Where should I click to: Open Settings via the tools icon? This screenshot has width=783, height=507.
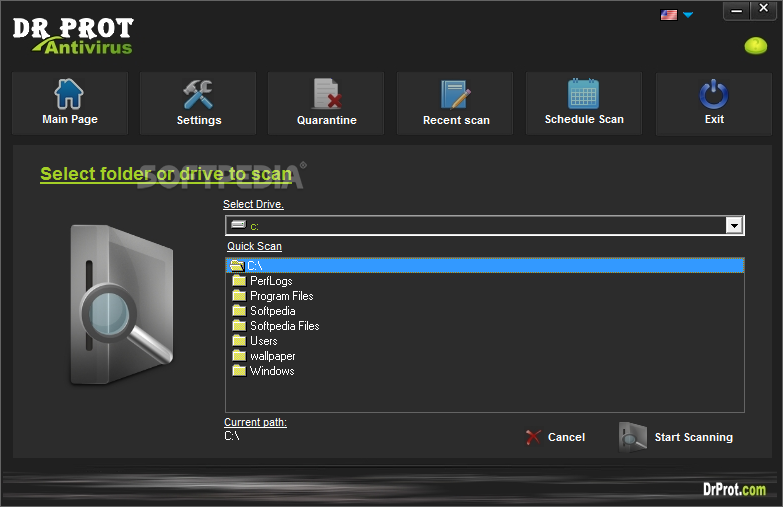(198, 94)
